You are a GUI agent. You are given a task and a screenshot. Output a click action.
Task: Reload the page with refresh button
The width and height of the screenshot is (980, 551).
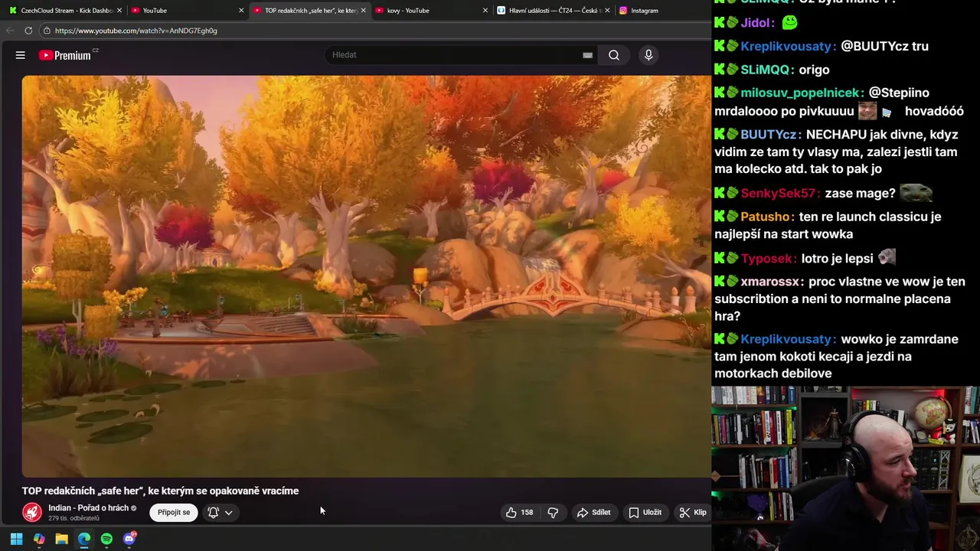tap(28, 31)
